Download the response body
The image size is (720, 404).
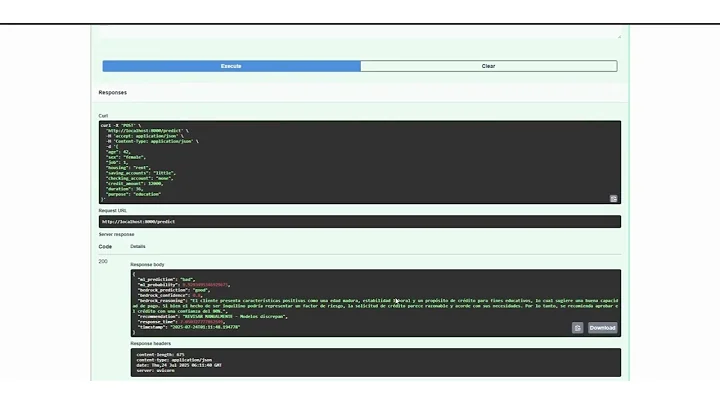pos(602,328)
